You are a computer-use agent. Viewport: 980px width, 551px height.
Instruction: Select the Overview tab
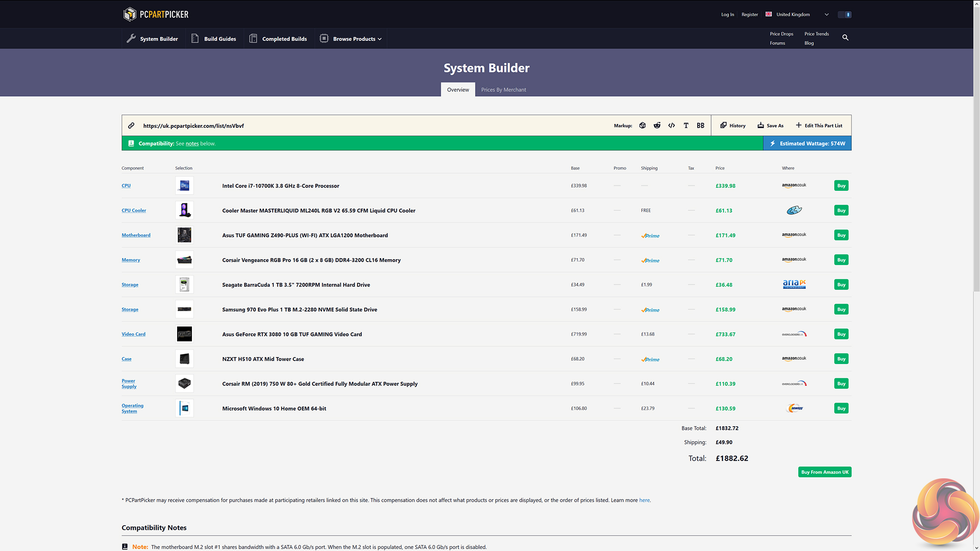(457, 89)
